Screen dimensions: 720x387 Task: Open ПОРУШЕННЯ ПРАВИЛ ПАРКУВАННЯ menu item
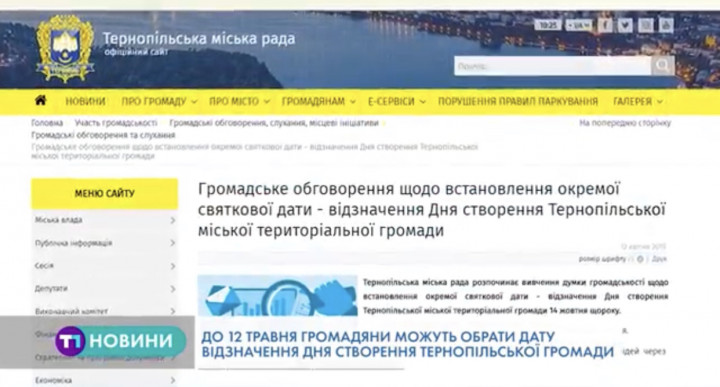[x=518, y=101]
